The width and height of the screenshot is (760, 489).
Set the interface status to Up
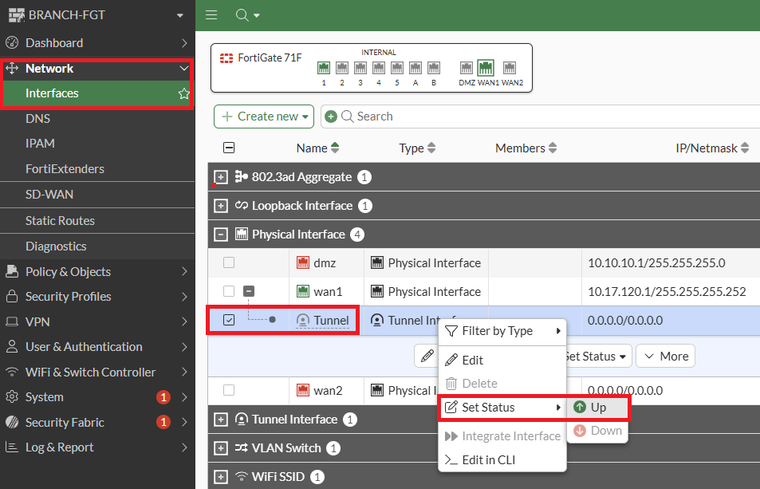(x=597, y=407)
